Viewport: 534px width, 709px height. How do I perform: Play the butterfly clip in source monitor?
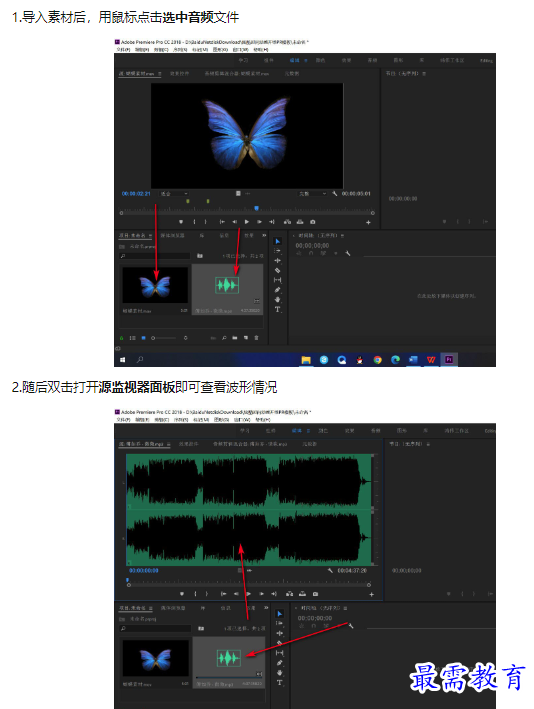coord(247,222)
